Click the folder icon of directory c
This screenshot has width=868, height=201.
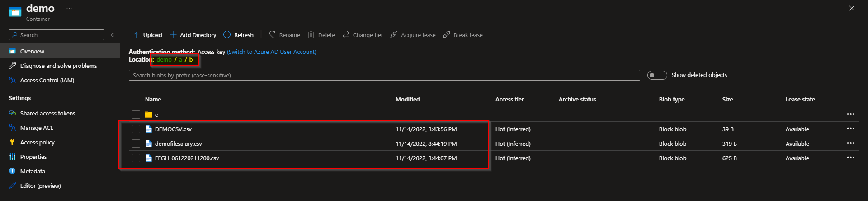click(149, 115)
